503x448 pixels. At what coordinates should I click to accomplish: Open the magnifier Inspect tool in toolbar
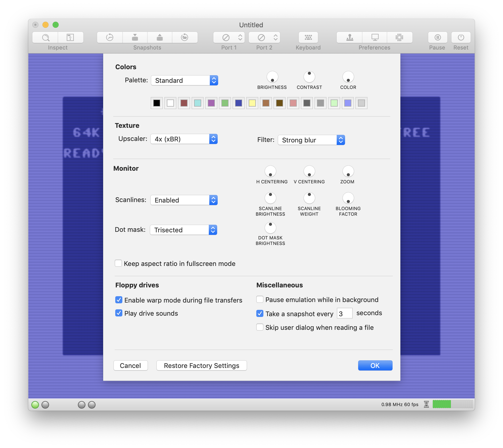pos(45,38)
